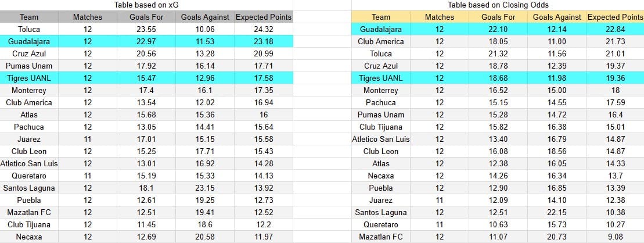This screenshot has height=243, width=644.
Task: Click the 23.55 Goals For cell
Action: (x=146, y=29)
